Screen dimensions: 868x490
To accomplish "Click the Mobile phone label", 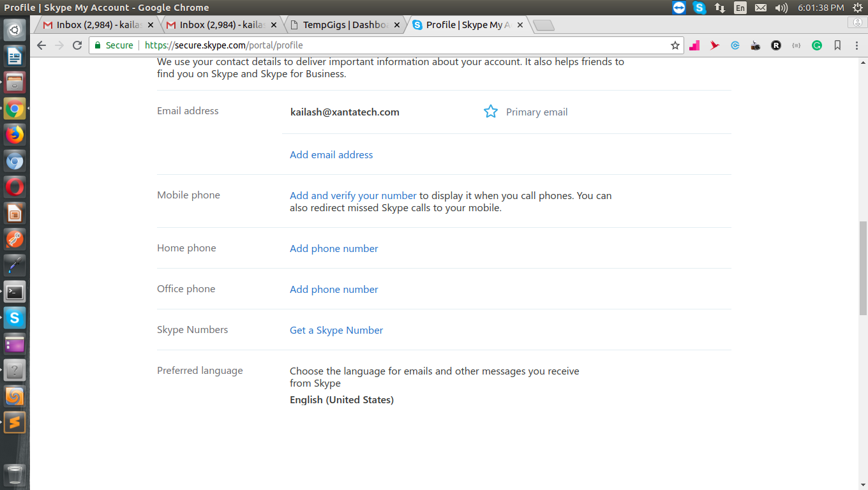I will click(188, 195).
